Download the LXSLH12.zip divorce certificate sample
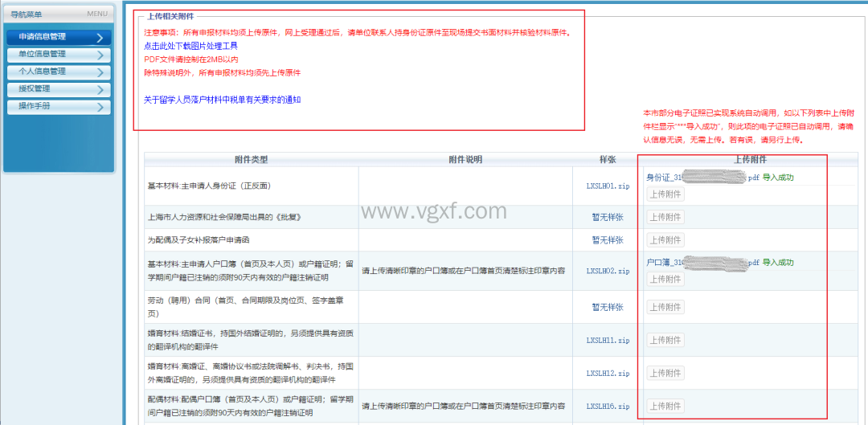This screenshot has height=425, width=868. point(607,373)
